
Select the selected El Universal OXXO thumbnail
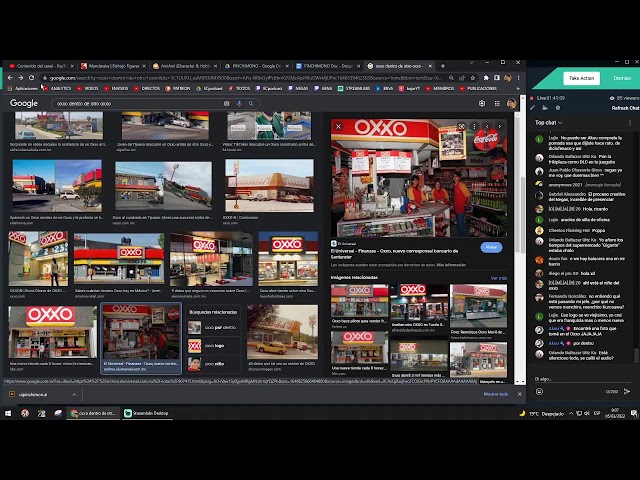(141, 338)
